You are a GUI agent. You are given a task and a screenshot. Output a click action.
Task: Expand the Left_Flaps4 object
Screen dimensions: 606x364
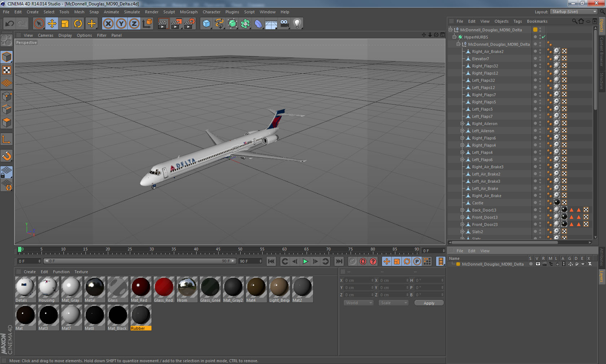click(462, 152)
